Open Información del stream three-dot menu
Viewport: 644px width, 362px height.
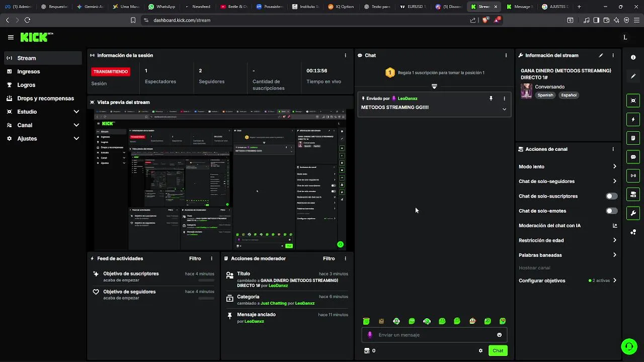pos(613,55)
